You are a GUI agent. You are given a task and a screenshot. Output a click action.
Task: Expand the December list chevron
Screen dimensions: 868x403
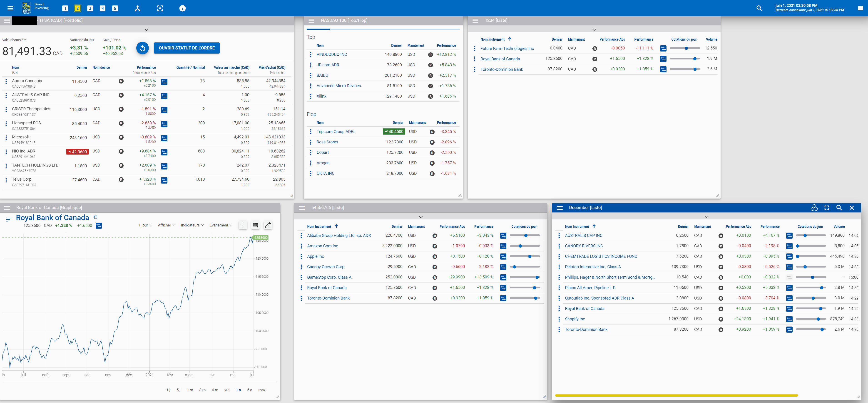706,217
